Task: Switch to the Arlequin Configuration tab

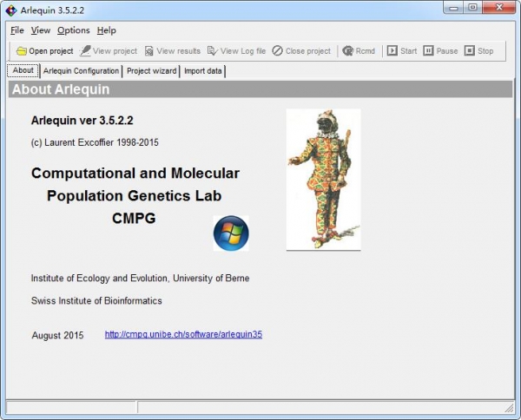Action: (81, 71)
